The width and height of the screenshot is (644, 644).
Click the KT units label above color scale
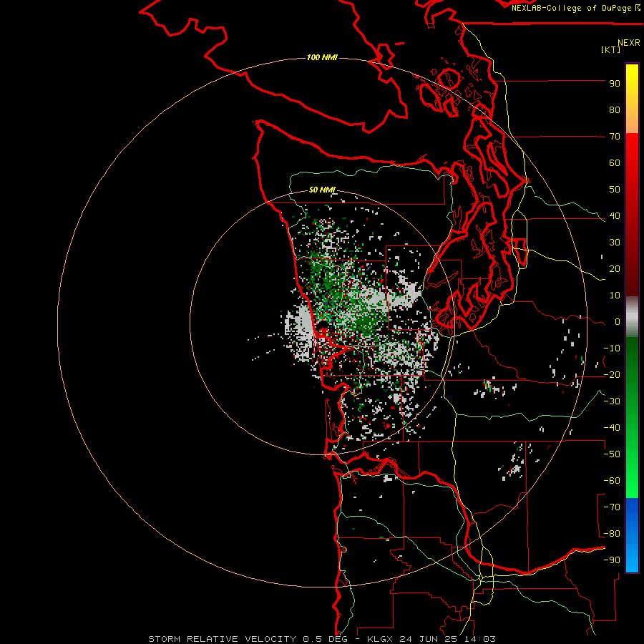point(611,49)
